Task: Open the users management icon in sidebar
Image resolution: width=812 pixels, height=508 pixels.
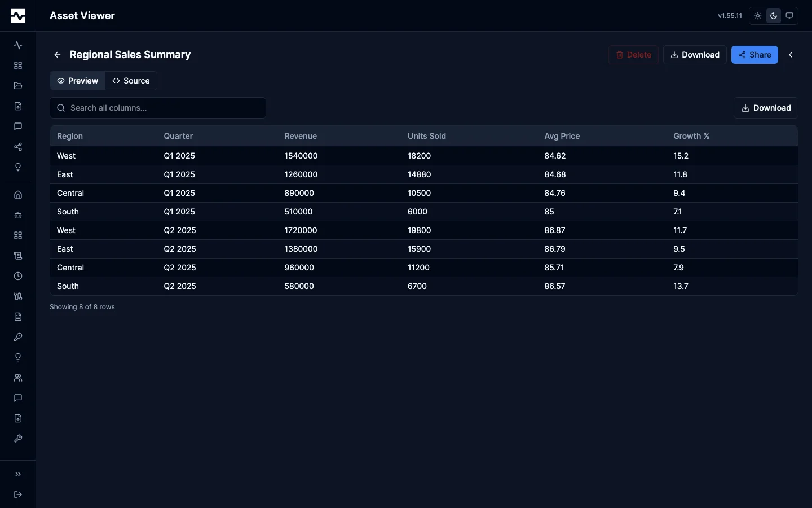Action: 17,378
